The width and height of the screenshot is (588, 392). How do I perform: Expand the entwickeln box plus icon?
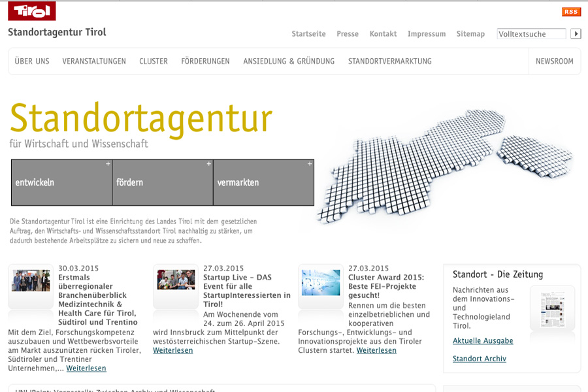(x=108, y=164)
